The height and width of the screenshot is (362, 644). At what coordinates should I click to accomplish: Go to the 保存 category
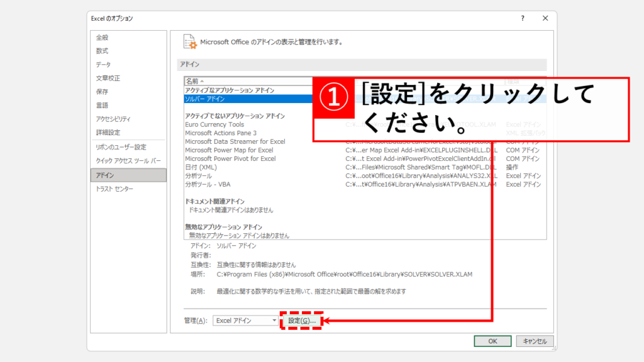103,92
